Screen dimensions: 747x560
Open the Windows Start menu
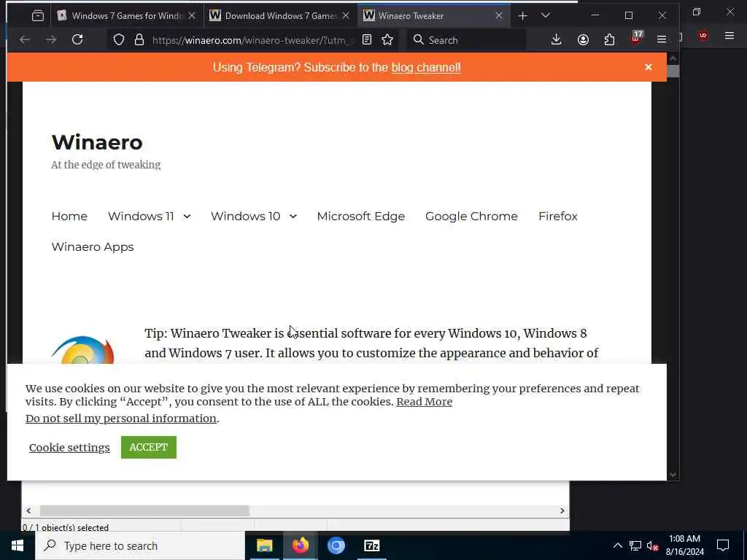pos(18,545)
